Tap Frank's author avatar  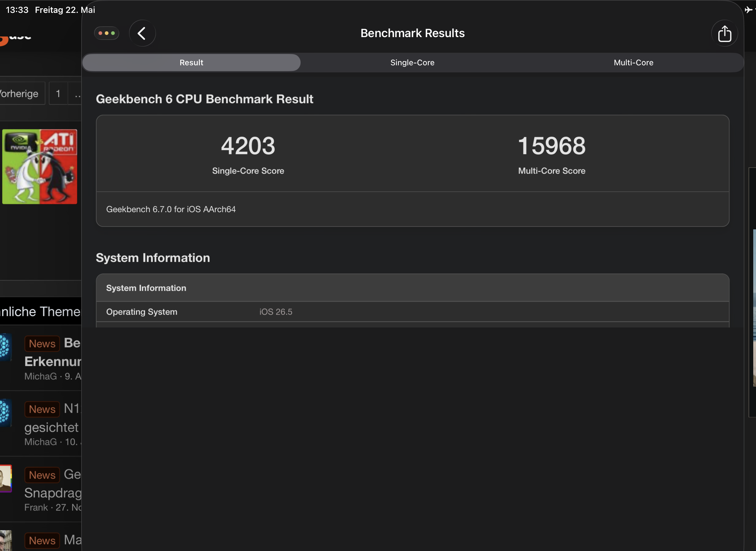coord(6,478)
